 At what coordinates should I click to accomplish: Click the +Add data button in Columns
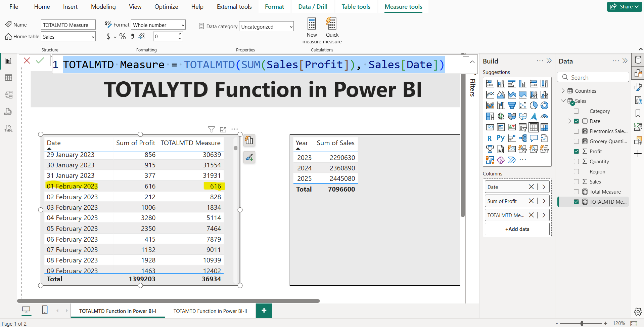[x=517, y=229]
